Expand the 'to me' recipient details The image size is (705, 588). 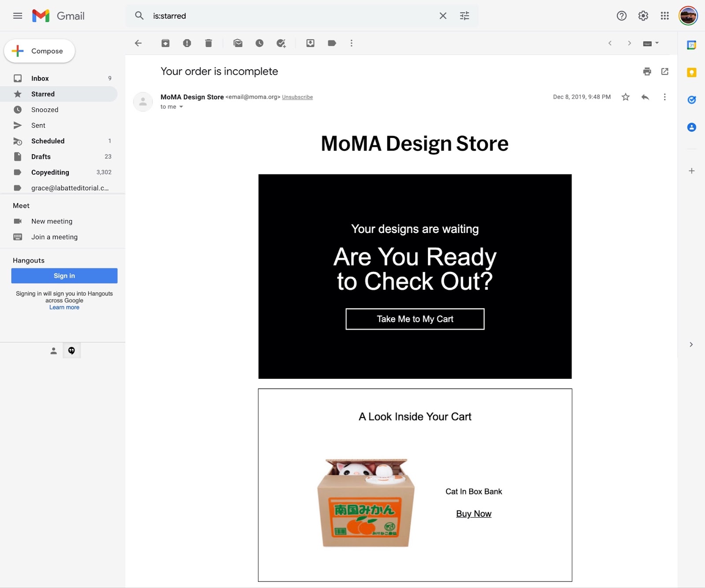click(x=181, y=107)
